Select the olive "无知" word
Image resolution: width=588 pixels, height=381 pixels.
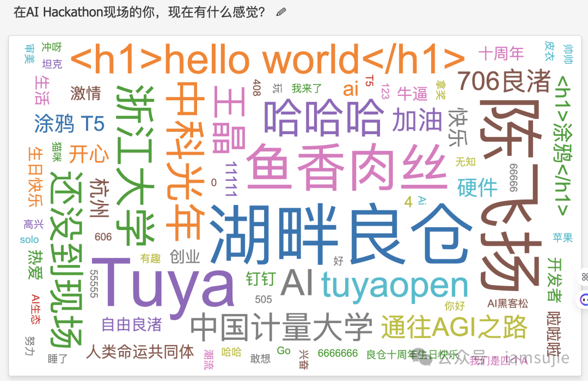coord(465,162)
